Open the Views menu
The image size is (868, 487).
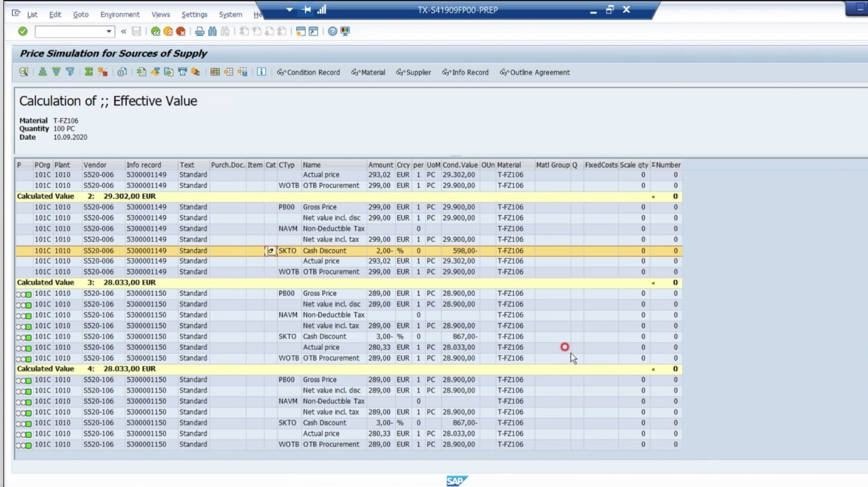click(x=161, y=14)
